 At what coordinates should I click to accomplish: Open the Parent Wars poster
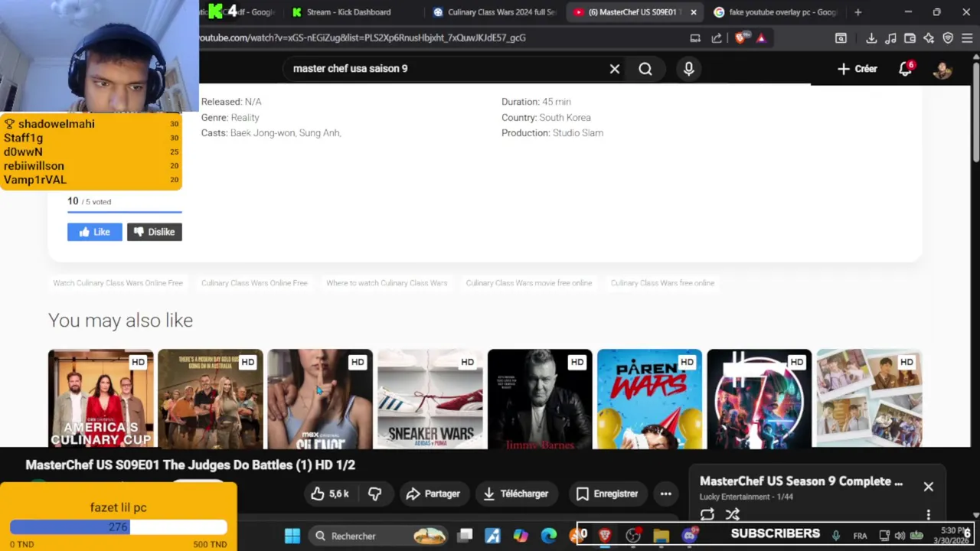(x=649, y=399)
